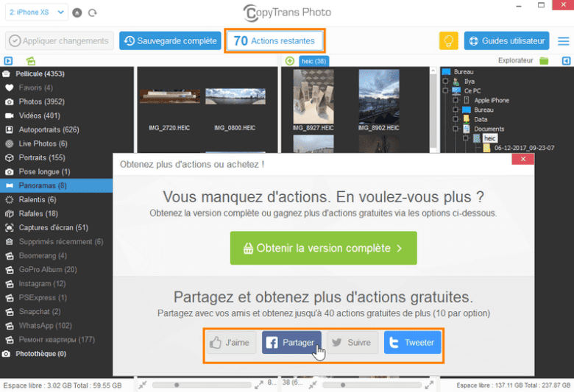Viewport: 574px width, 392px height.
Task: Click the green add album icon
Action: coord(31,61)
